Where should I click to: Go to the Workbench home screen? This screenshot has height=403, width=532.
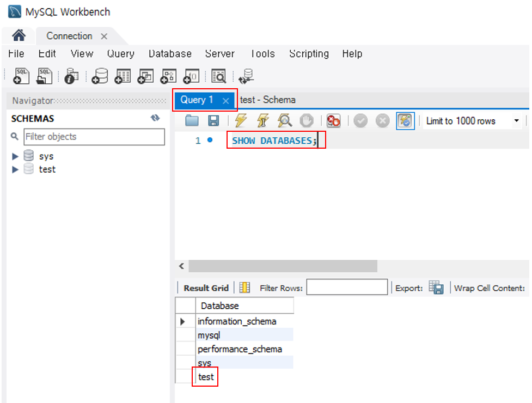point(19,35)
